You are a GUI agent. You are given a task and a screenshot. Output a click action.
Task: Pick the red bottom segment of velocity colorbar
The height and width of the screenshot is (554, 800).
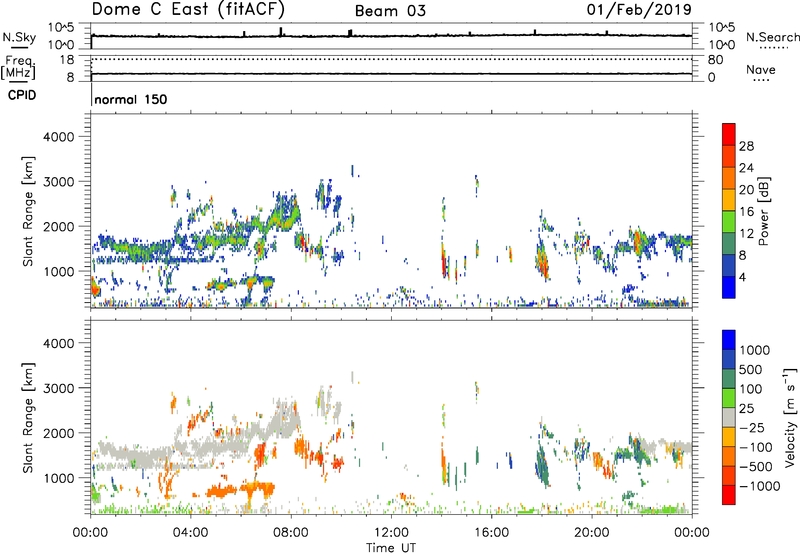pos(729,495)
